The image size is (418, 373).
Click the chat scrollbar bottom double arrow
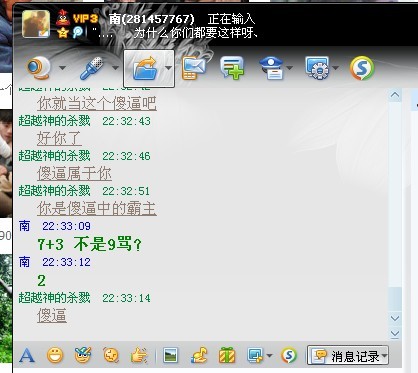[x=395, y=333]
